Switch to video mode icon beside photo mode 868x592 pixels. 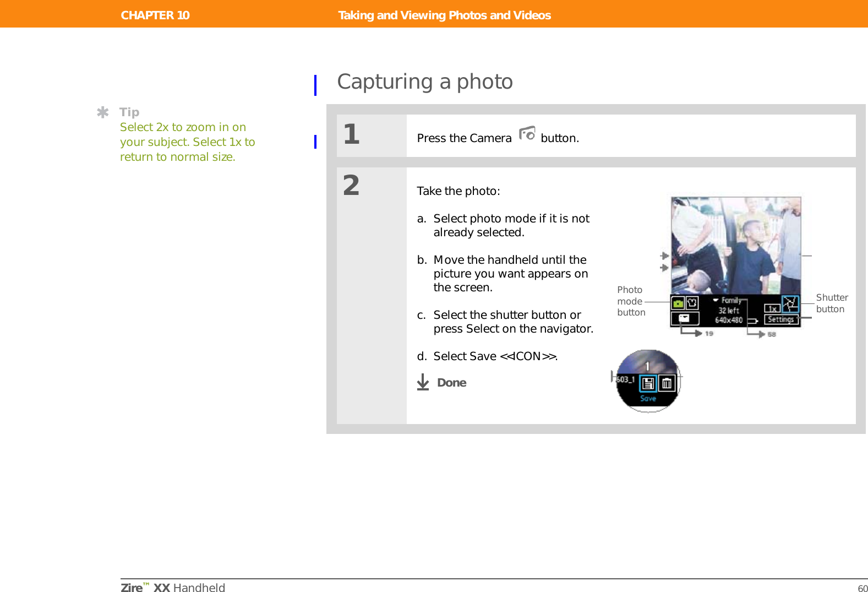coord(692,303)
